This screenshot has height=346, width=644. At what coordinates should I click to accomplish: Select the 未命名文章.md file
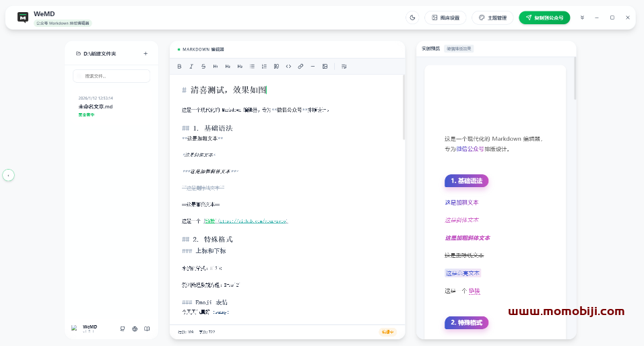pos(96,106)
